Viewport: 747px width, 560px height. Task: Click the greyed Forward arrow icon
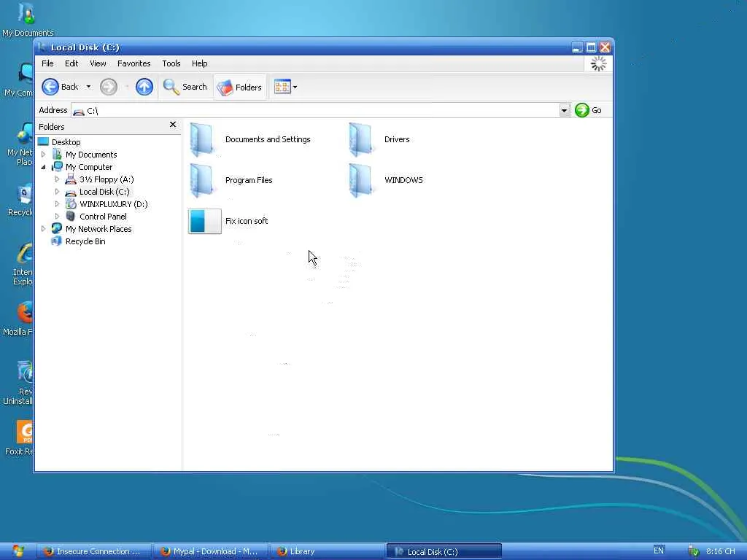[x=109, y=87]
